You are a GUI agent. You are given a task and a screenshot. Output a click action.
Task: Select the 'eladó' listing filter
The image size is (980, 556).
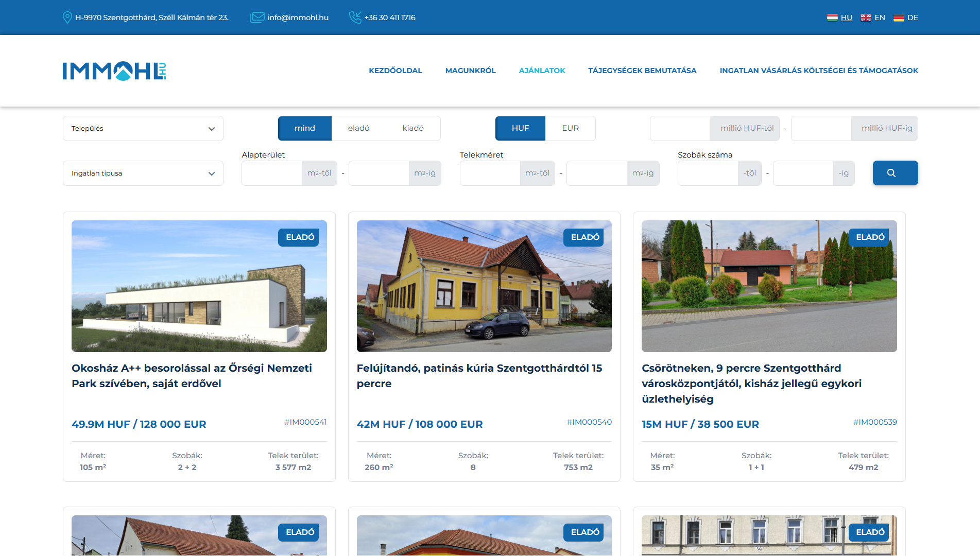(x=358, y=128)
